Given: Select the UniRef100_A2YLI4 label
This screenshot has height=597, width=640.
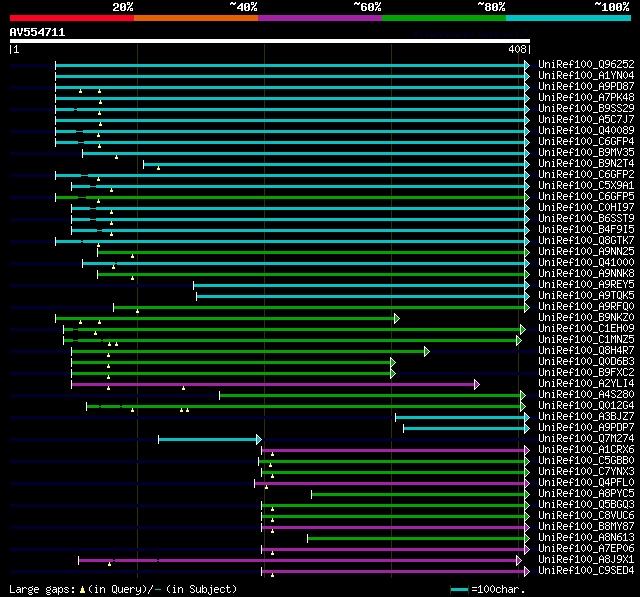Looking at the screenshot, I should pos(586,384).
